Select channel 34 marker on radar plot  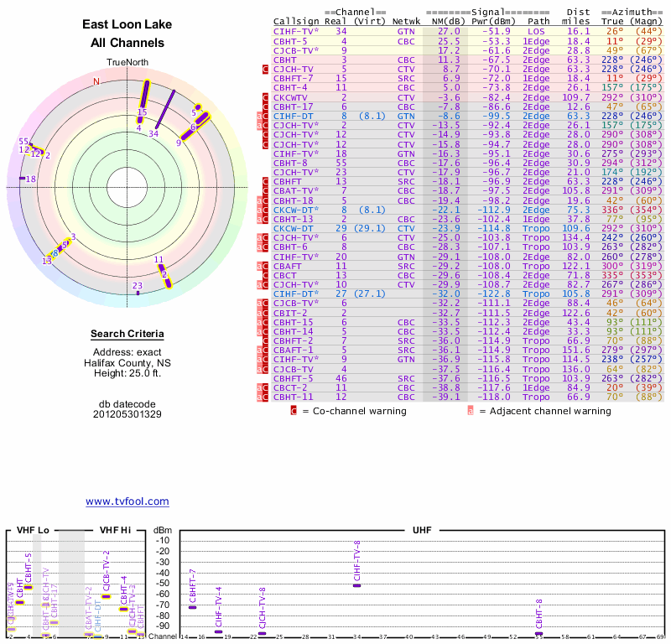tap(153, 133)
